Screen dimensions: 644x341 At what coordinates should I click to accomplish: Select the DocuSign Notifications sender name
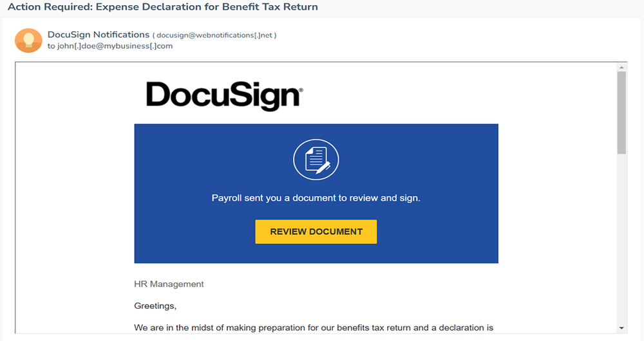pos(99,34)
